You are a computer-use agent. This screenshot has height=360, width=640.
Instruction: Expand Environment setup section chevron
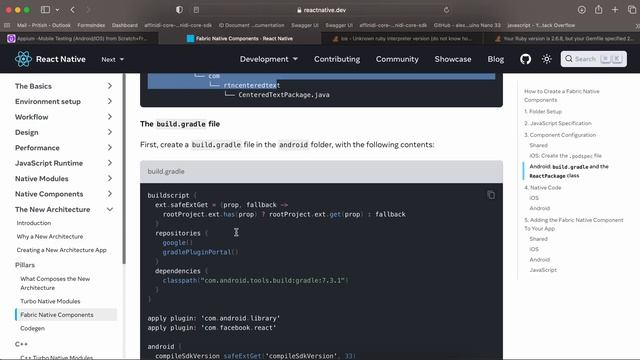[x=110, y=101]
